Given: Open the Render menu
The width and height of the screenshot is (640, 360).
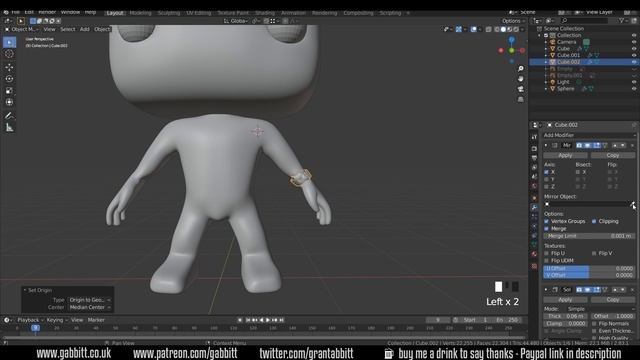Looking at the screenshot, I should pos(47,12).
